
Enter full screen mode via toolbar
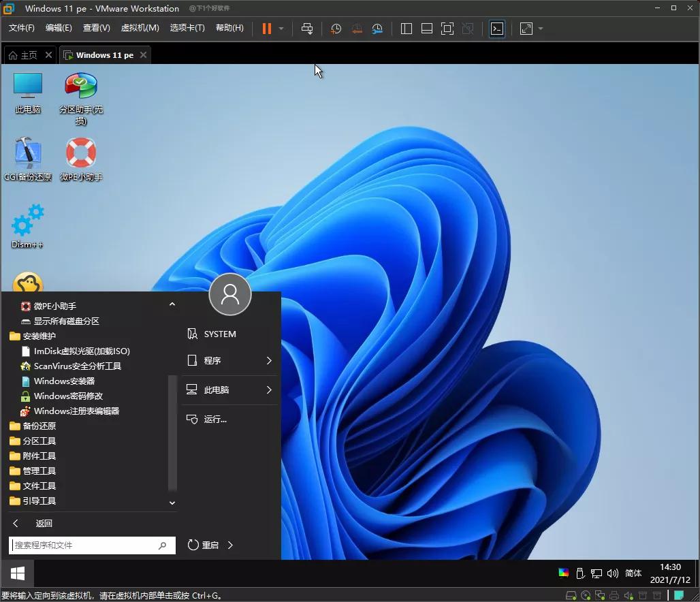coord(447,29)
